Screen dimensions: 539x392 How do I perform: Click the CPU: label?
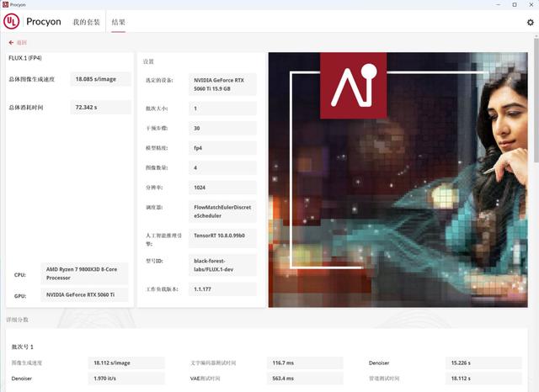click(20, 275)
